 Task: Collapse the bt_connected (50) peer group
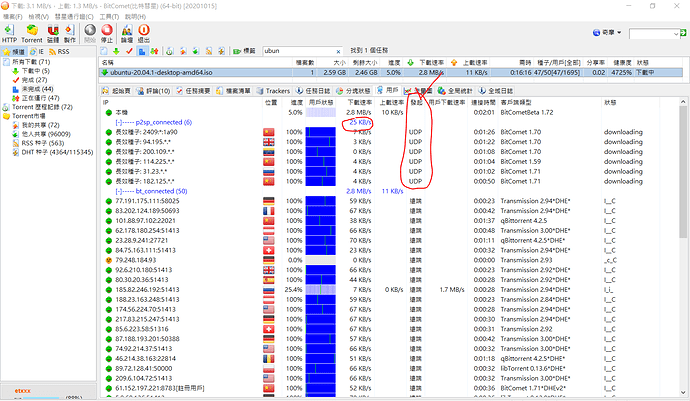[118, 191]
